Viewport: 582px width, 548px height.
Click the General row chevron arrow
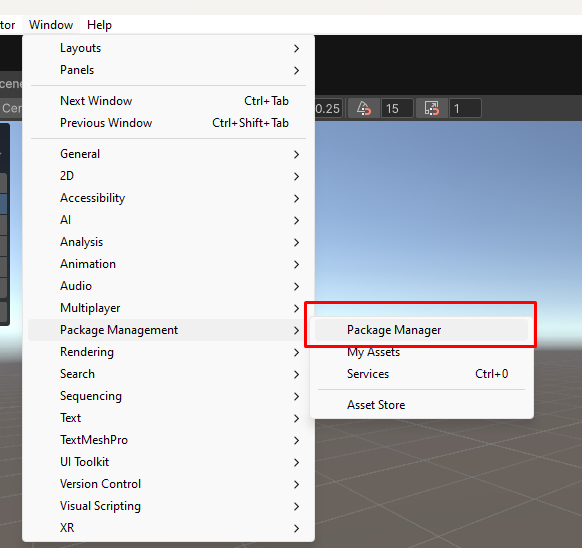click(296, 154)
